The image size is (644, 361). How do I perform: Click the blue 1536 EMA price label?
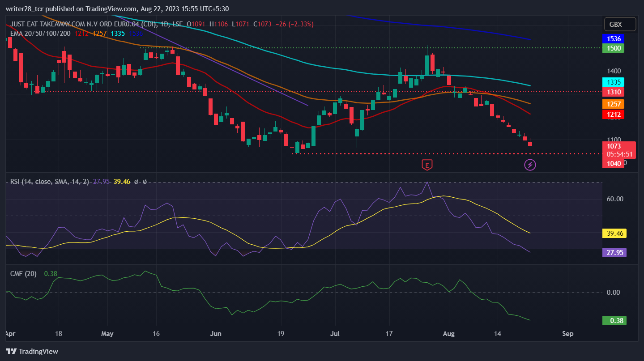point(613,39)
